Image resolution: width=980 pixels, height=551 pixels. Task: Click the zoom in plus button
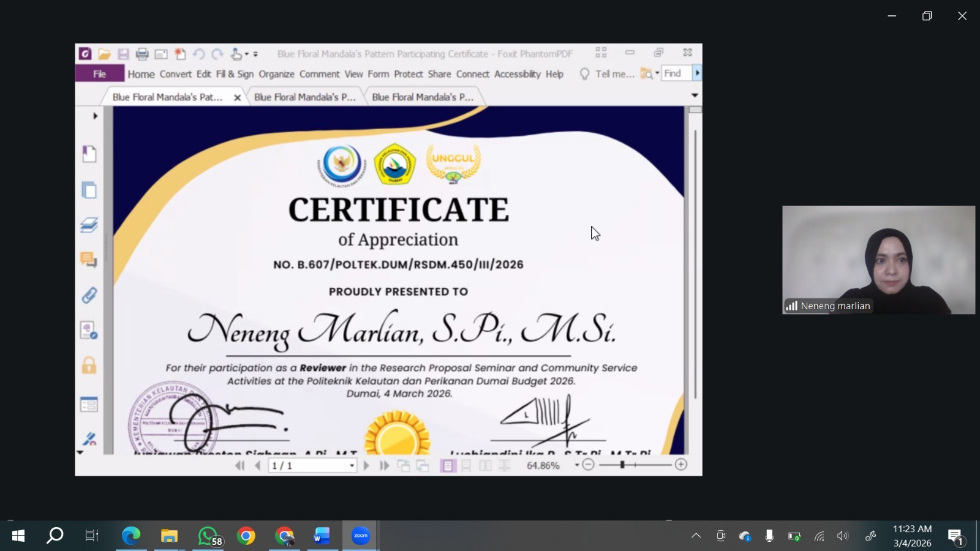pyautogui.click(x=680, y=465)
